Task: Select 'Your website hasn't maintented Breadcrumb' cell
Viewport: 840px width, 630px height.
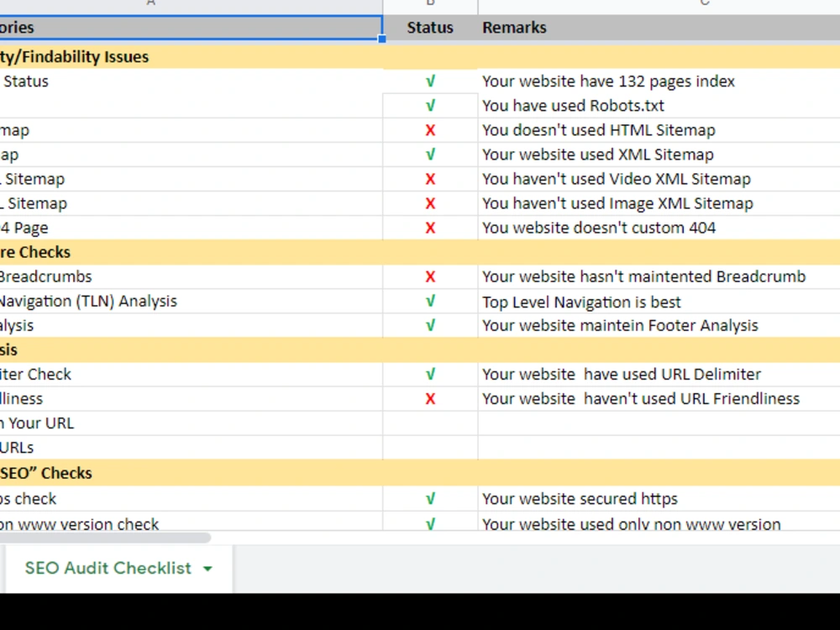Action: [x=659, y=277]
